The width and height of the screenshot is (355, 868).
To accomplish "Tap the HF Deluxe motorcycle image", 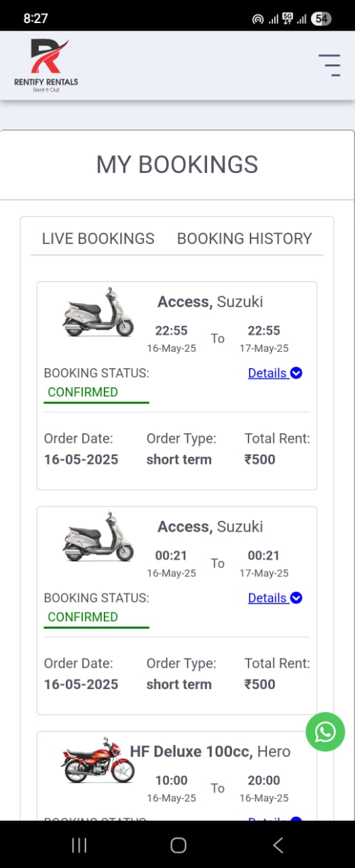I will pyautogui.click(x=98, y=760).
